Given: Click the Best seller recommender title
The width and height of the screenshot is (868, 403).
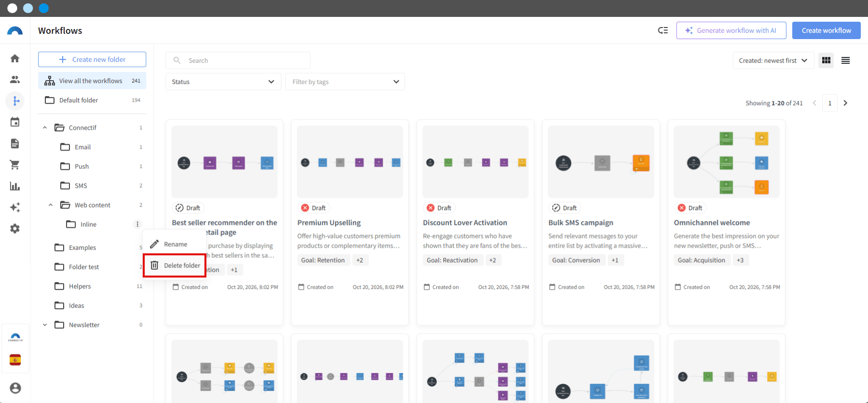Looking at the screenshot, I should [x=224, y=227].
